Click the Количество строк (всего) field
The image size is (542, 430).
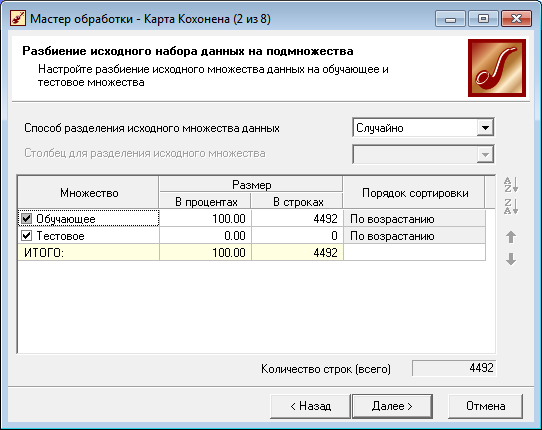point(454,368)
